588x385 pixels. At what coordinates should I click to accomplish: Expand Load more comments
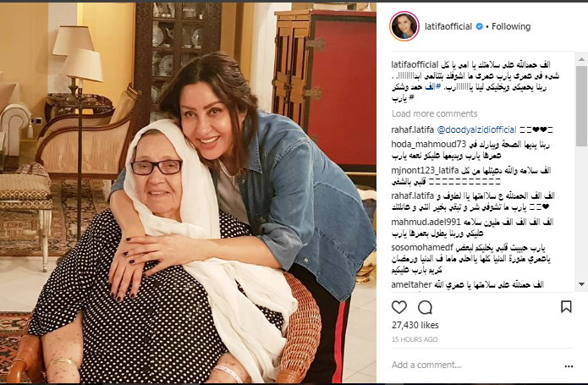tap(434, 113)
